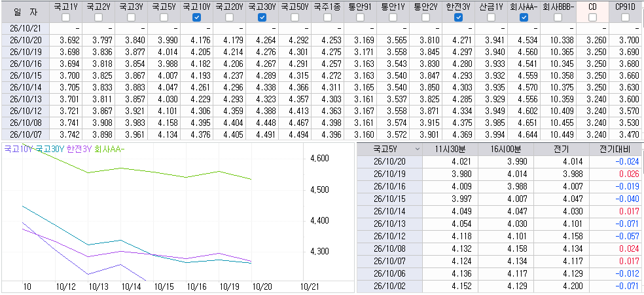Select the 26/10/21 date row in upper table
This screenshot has height=295, width=644.
tap(25, 28)
